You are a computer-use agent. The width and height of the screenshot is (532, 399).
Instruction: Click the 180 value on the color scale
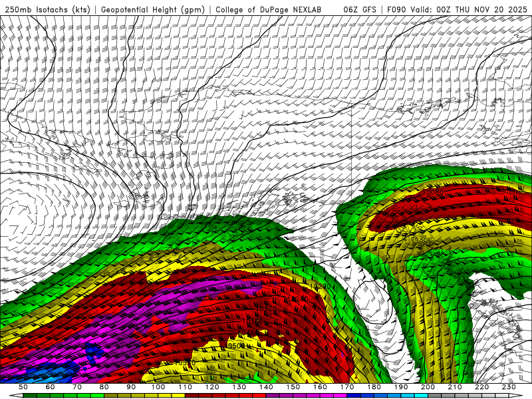pos(374,387)
